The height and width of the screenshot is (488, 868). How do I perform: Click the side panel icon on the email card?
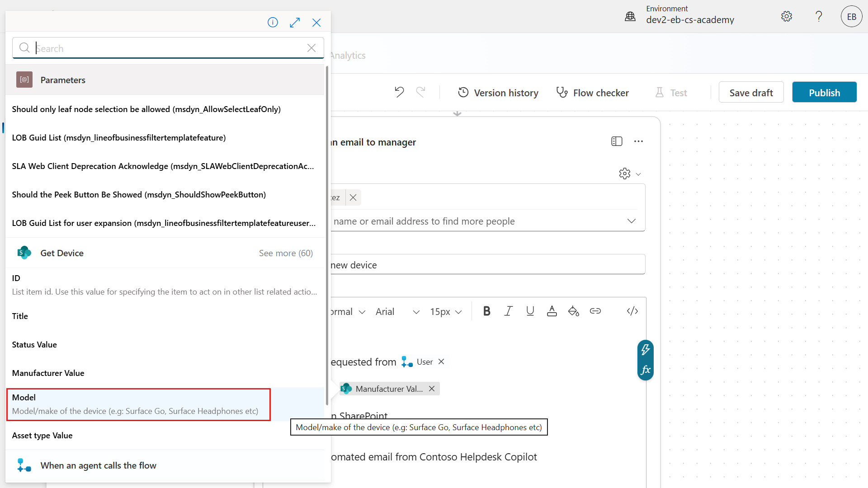click(617, 141)
